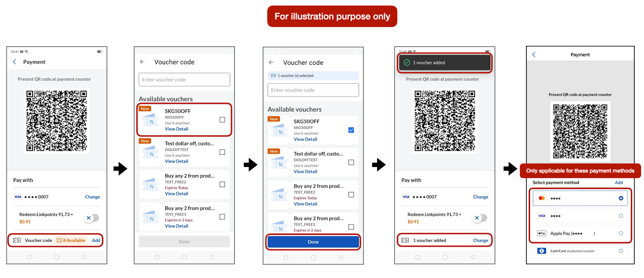
Task: Tap Add next to 8 Available vouchers
Action: tap(96, 241)
